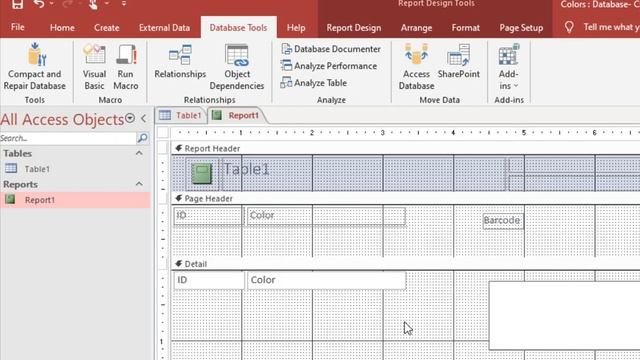Select the Barcode label in Page Header

503,220
